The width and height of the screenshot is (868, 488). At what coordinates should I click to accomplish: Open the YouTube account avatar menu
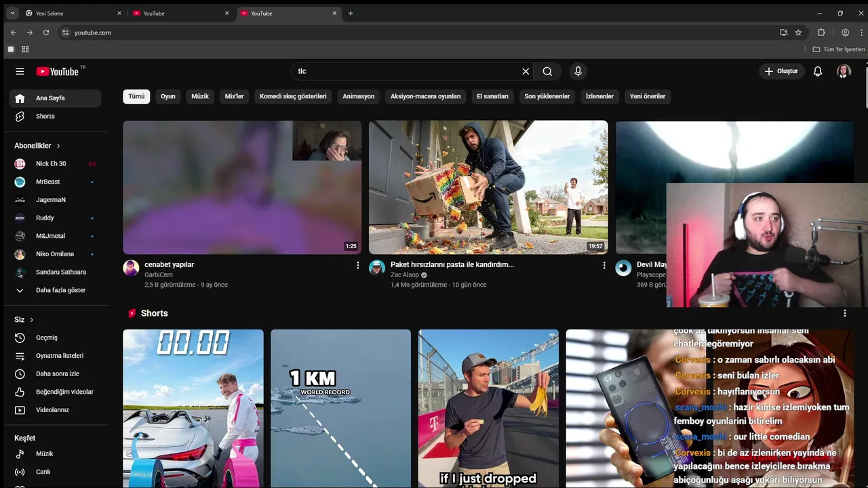(844, 71)
